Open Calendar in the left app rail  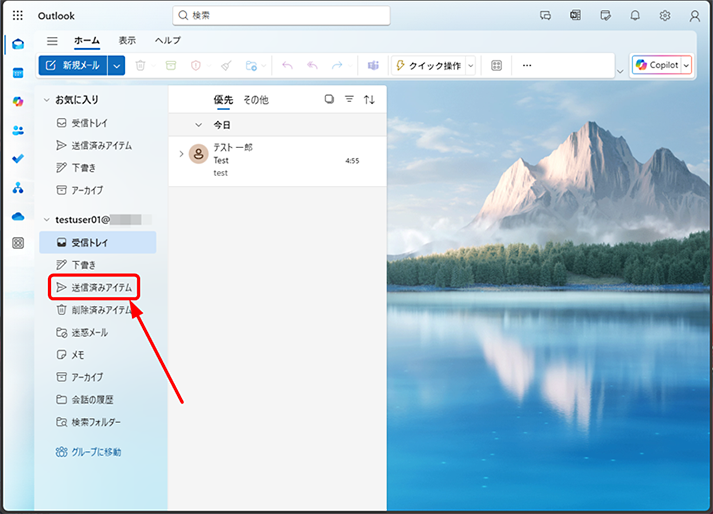18,73
